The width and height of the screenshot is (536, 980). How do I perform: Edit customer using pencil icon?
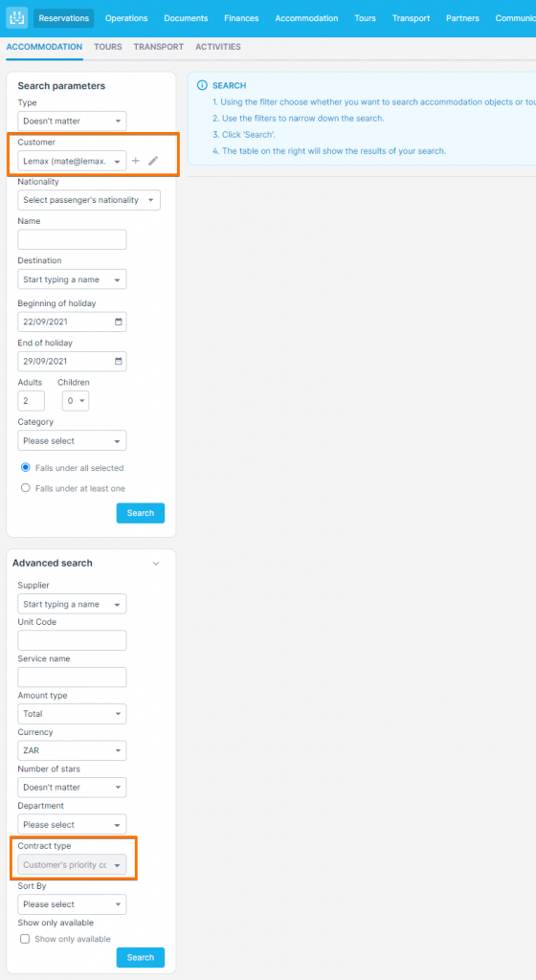[153, 161]
